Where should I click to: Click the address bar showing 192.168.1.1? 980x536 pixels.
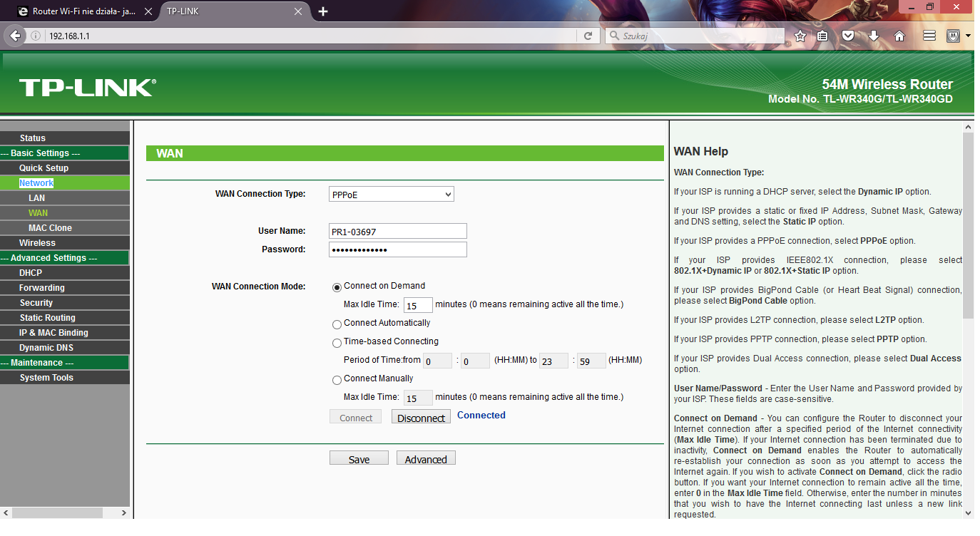point(312,36)
